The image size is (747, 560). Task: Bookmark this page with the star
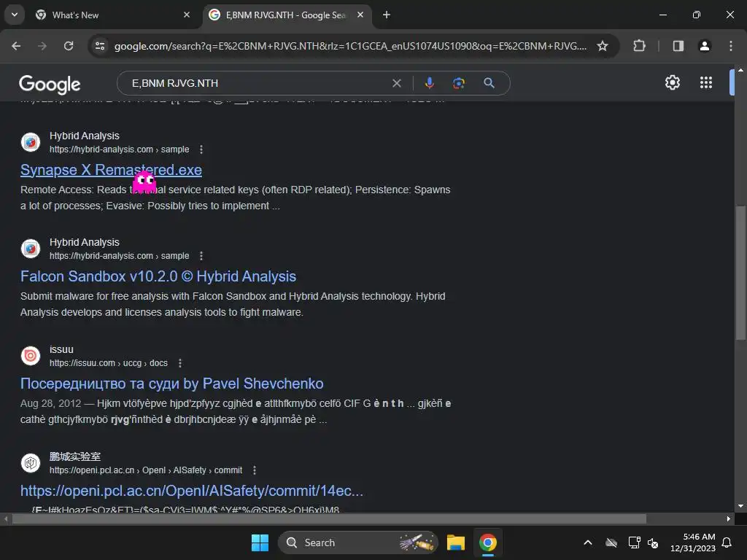point(602,46)
